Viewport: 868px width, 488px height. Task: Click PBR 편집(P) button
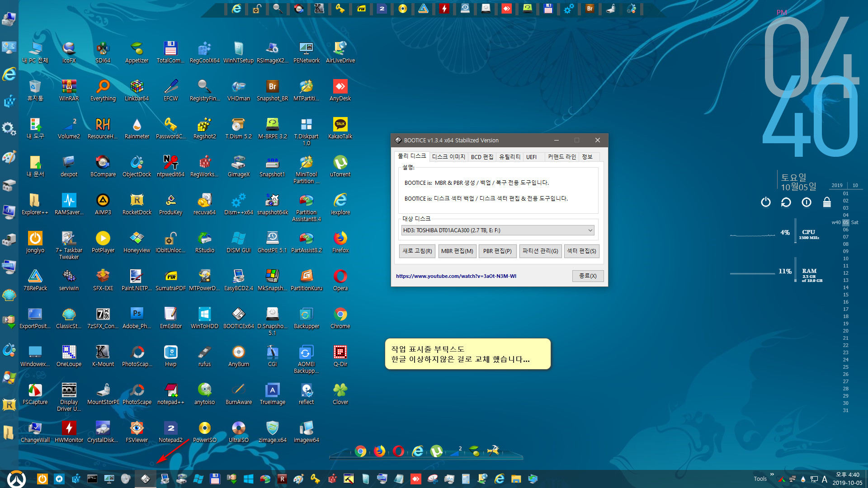tap(497, 251)
